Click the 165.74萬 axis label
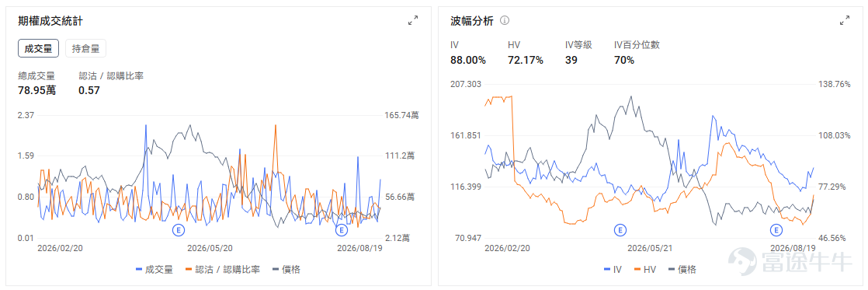This screenshot has width=868, height=290. (401, 115)
